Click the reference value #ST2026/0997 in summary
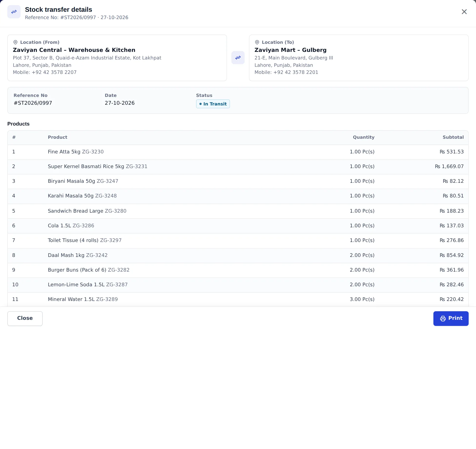The width and height of the screenshot is (476, 449). coord(33,103)
